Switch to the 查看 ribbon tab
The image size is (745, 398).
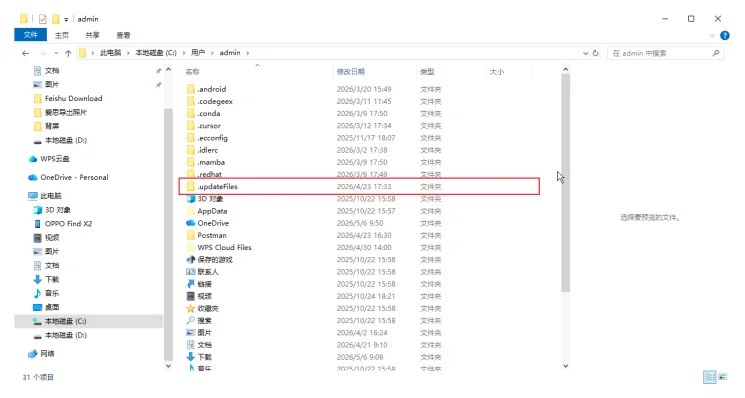[x=124, y=35]
